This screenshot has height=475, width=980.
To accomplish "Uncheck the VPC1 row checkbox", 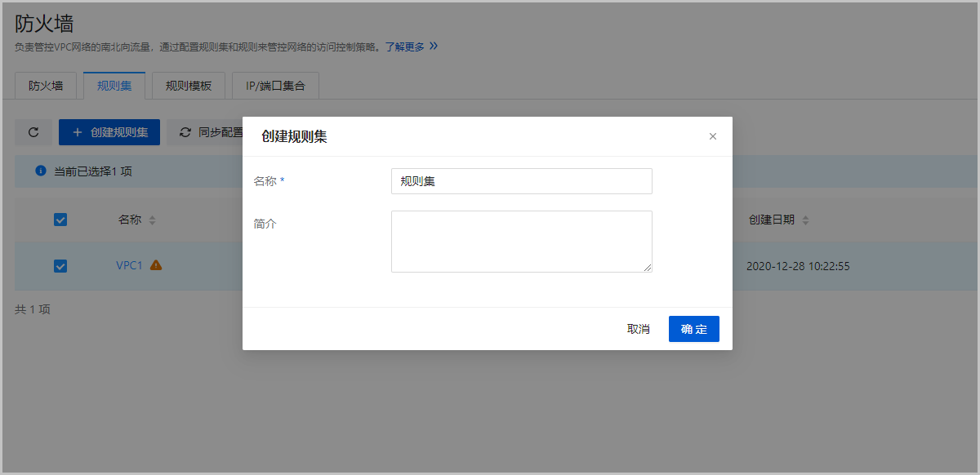I will pyautogui.click(x=60, y=266).
